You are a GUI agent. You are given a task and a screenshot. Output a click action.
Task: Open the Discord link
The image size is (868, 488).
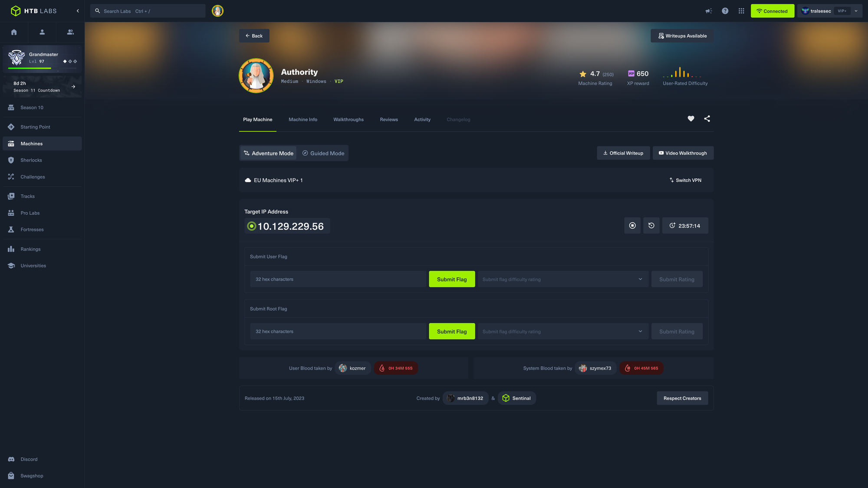pyautogui.click(x=42, y=459)
